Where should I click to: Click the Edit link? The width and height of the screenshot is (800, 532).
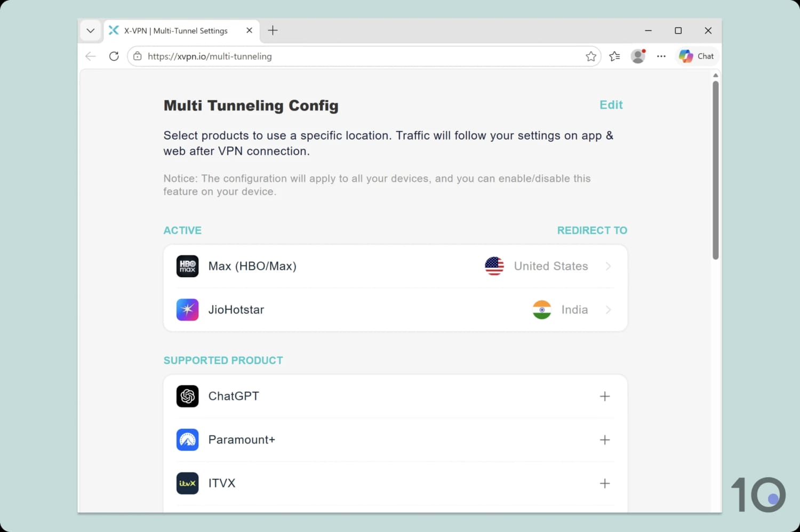(x=611, y=104)
